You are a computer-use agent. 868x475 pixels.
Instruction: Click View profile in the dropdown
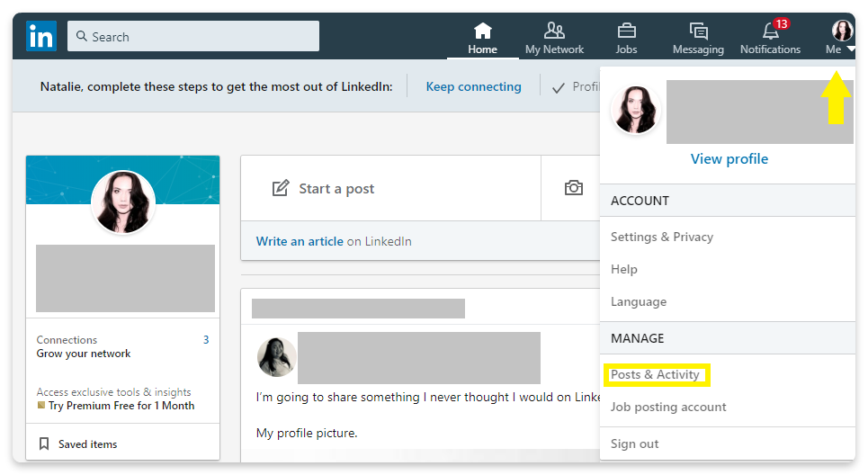point(729,159)
